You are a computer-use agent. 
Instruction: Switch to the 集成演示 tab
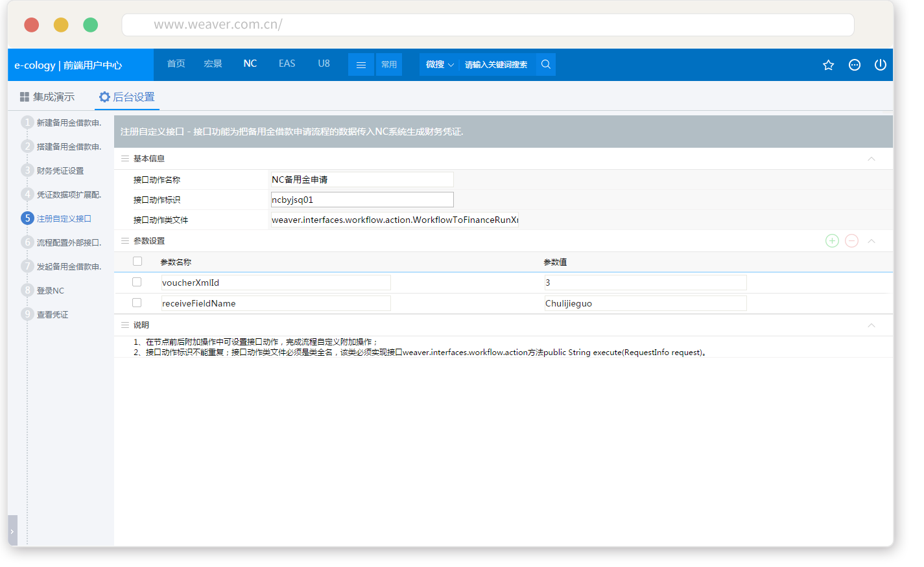tap(47, 97)
